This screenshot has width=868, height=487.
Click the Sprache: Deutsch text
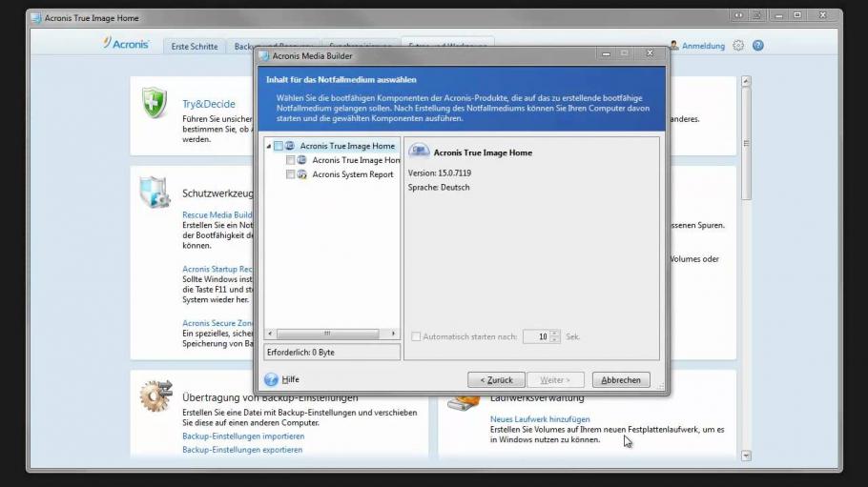(439, 188)
